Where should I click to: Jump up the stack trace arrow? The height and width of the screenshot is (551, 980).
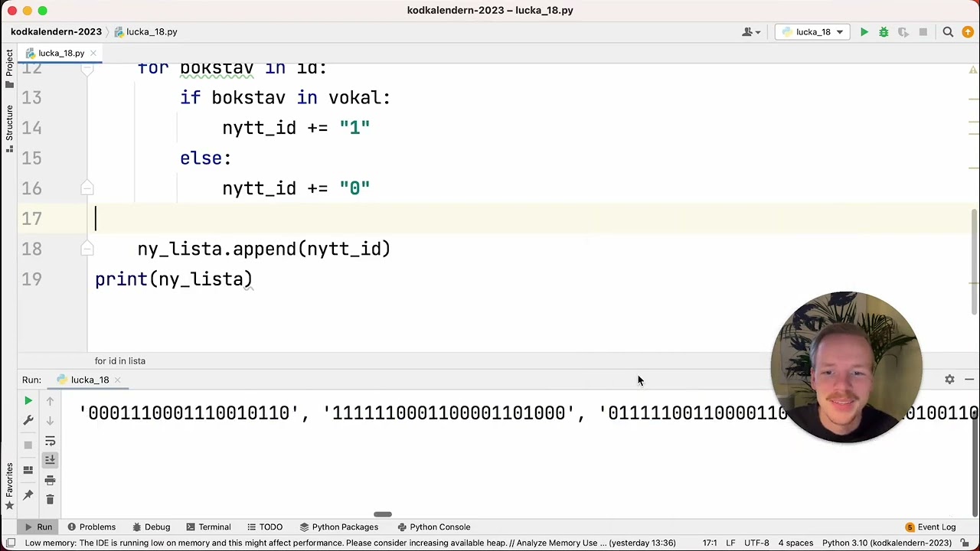(x=50, y=401)
